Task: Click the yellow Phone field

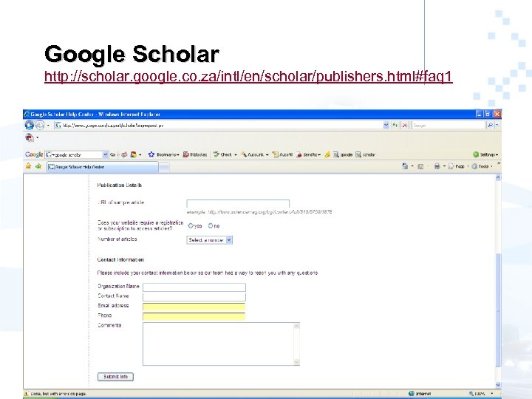Action: (x=194, y=317)
